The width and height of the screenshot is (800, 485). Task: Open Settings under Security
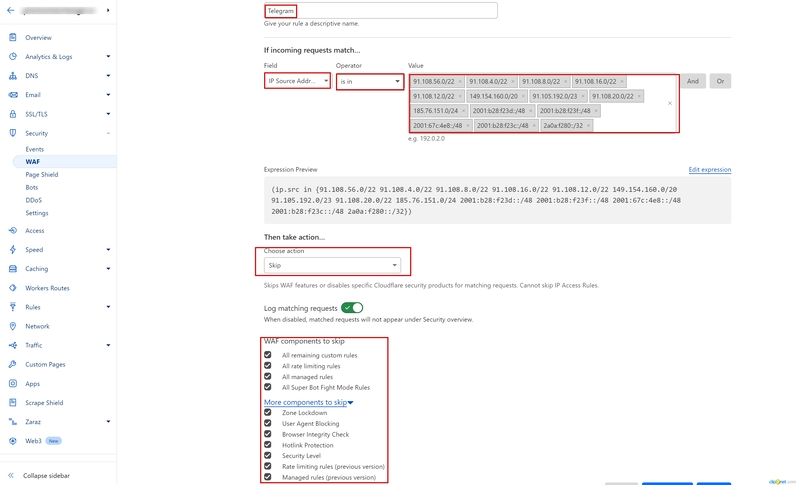click(x=37, y=213)
